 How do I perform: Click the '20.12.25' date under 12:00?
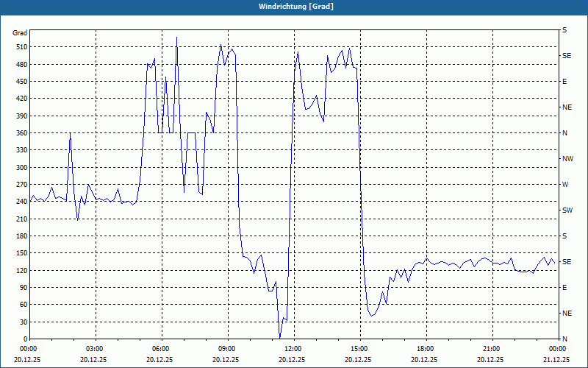292,359
